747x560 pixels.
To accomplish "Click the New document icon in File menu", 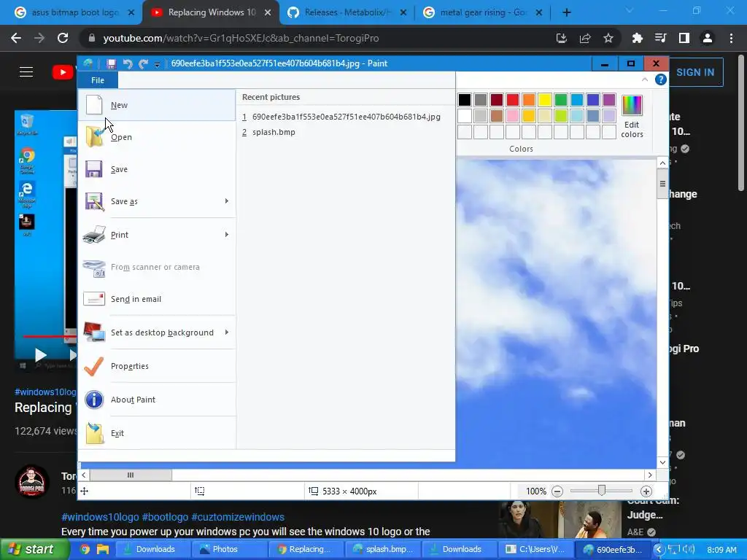I will tap(94, 105).
